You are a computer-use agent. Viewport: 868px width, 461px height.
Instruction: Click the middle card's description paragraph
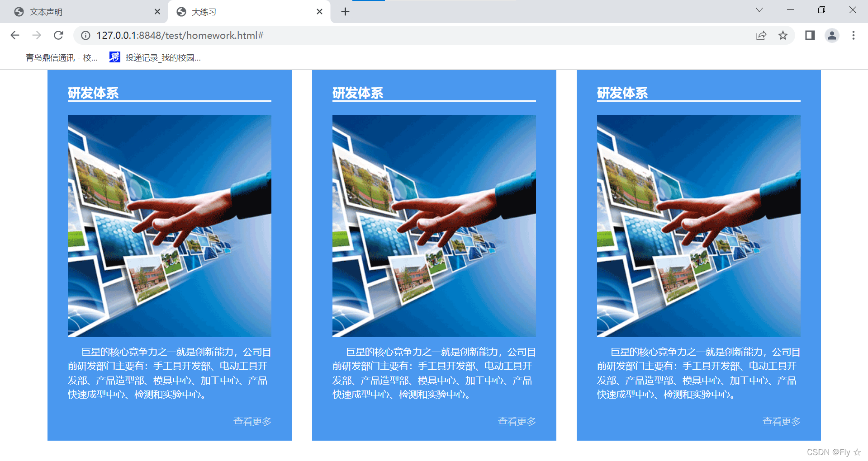(434, 373)
